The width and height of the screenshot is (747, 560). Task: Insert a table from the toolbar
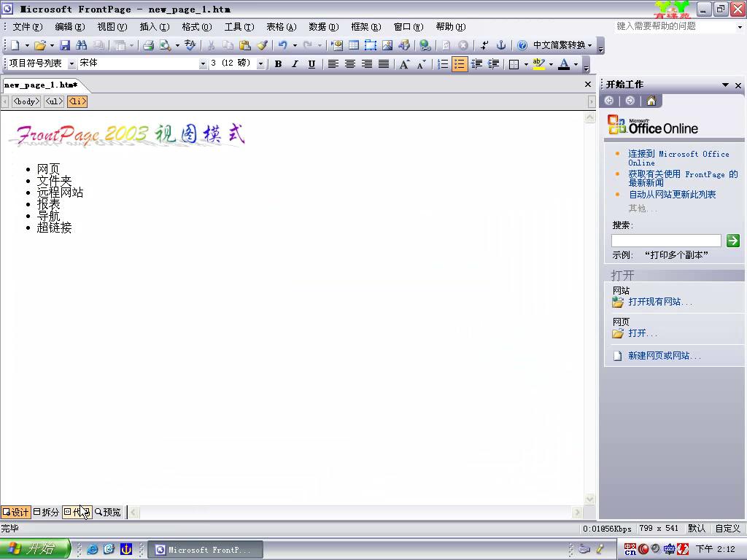[354, 45]
